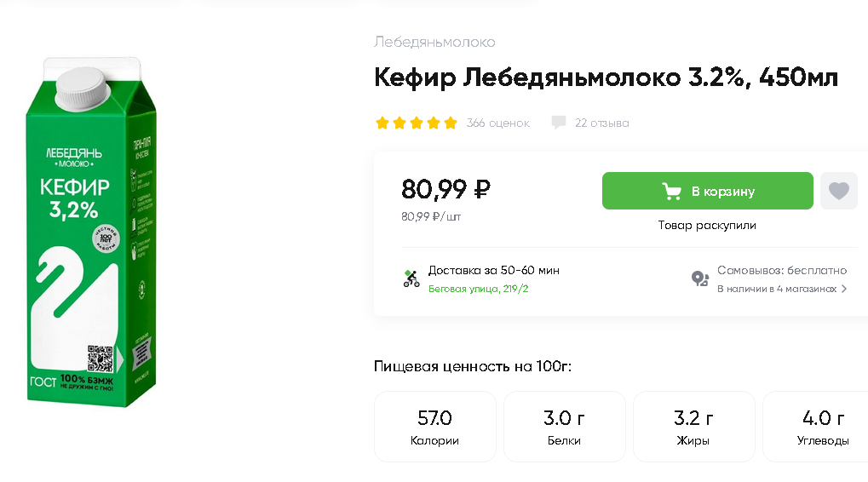Open the 22 отзыва reviews link
The image size is (868, 482).
pyautogui.click(x=601, y=123)
